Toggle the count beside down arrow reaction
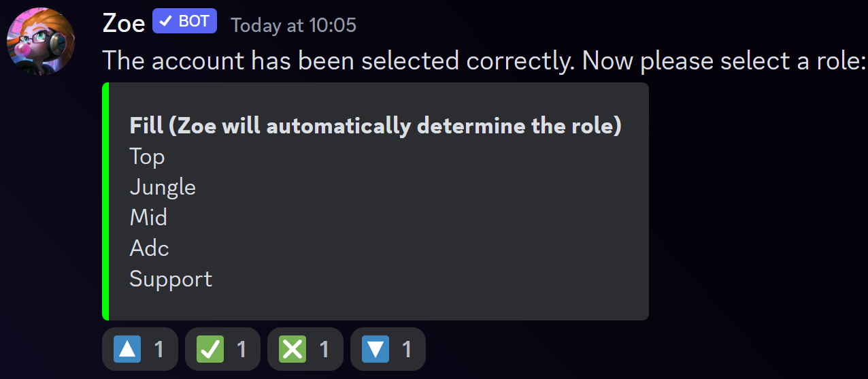 407,350
